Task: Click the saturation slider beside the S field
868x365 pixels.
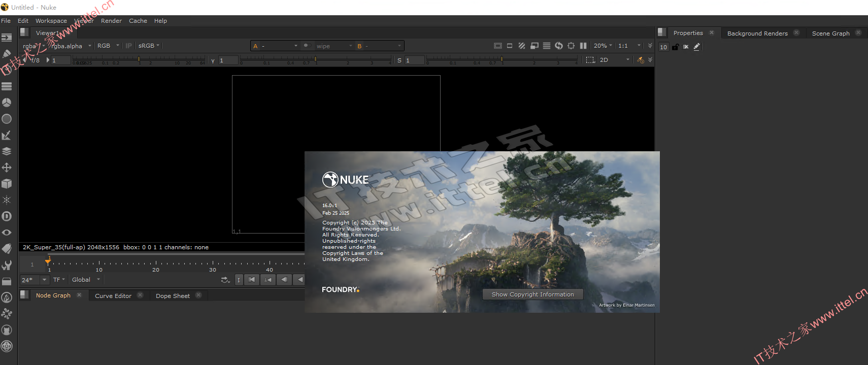Action: (502, 60)
